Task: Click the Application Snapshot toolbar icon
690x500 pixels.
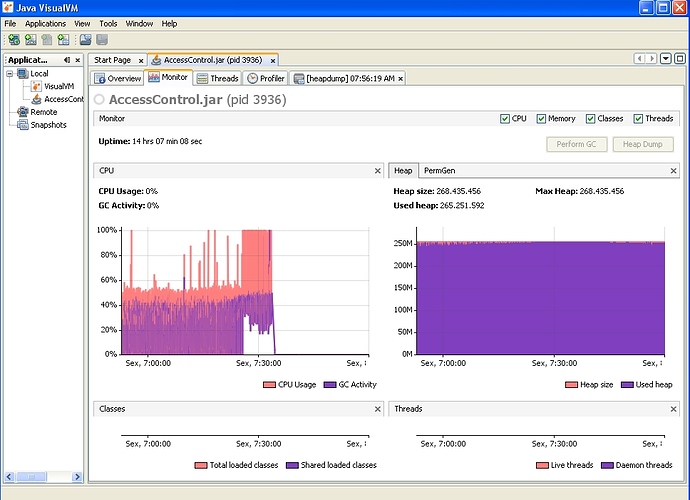Action: [x=85, y=40]
